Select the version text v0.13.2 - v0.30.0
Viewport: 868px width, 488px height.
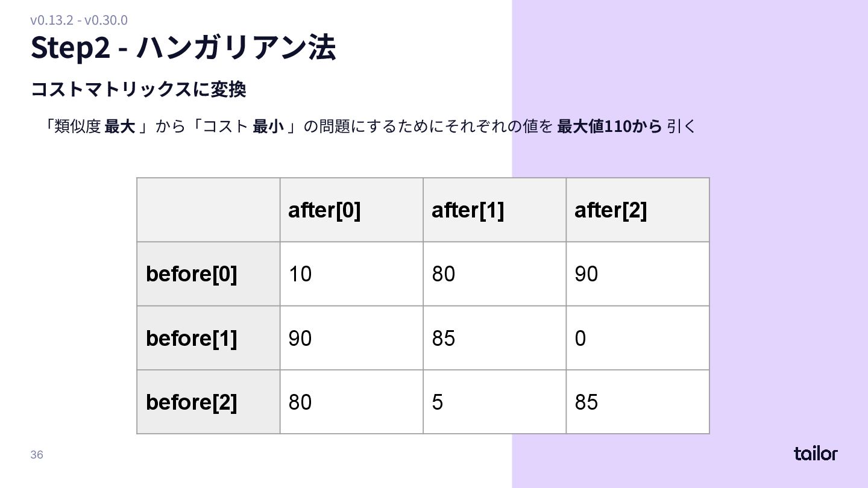[x=79, y=20]
